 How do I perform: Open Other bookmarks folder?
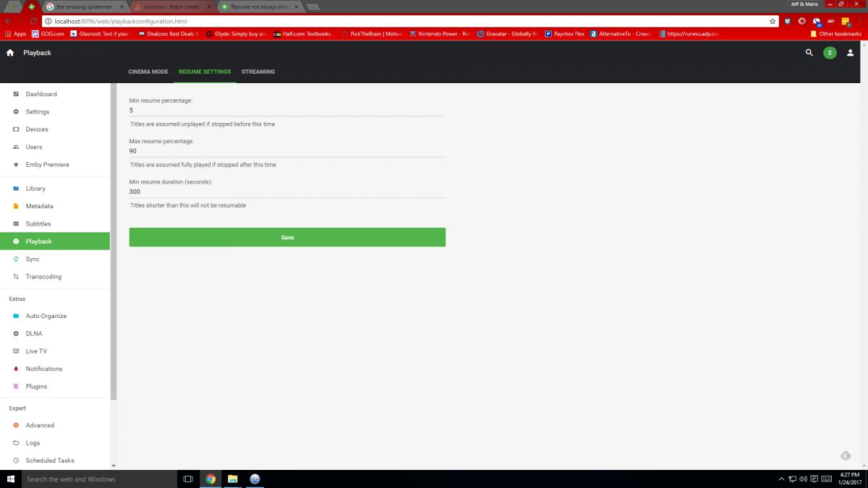[836, 33]
